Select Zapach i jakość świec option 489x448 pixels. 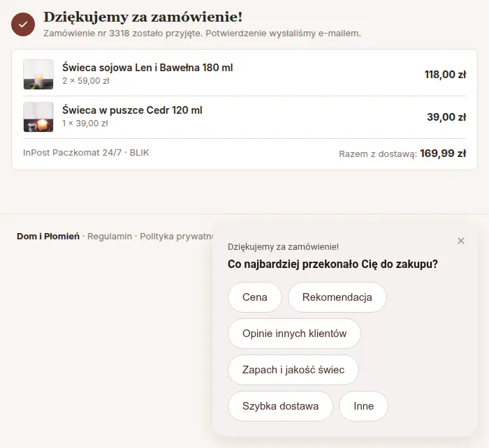293,370
